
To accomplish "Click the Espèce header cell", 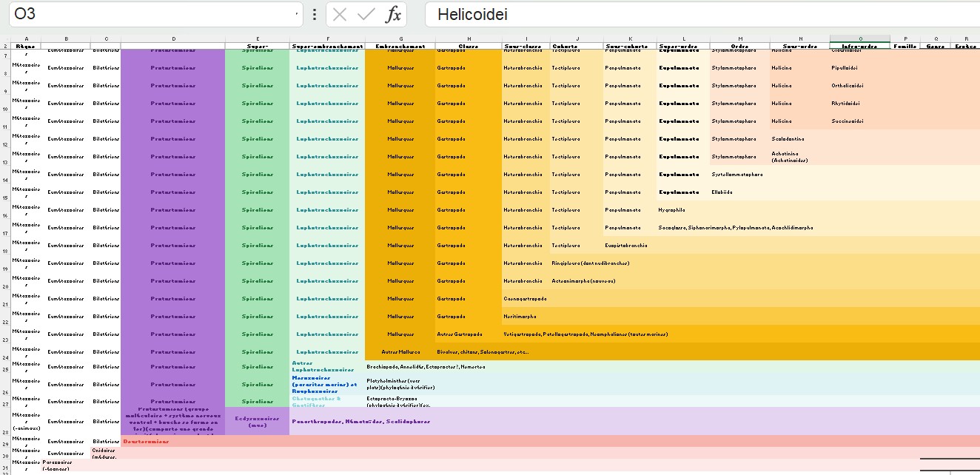I will tap(965, 46).
